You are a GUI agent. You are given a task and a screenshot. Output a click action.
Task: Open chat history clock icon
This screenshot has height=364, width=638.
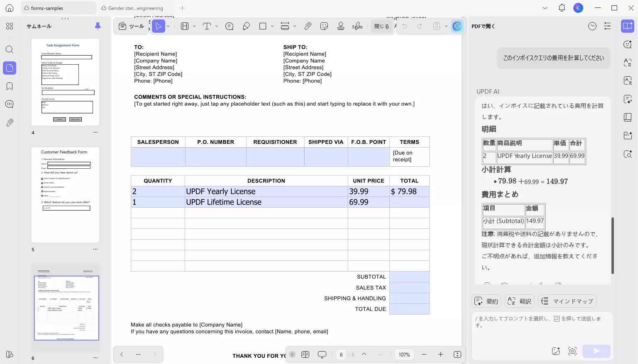[592, 26]
